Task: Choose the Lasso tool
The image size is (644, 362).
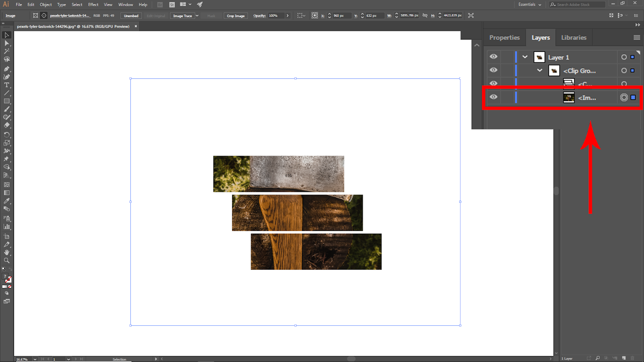Action: click(7, 59)
